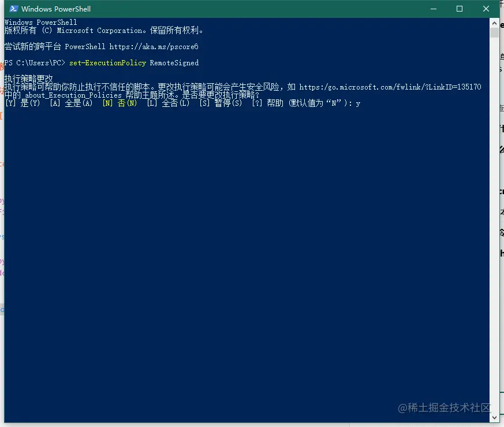Click the 'PS C:\Users\PC>' prompt

point(35,63)
